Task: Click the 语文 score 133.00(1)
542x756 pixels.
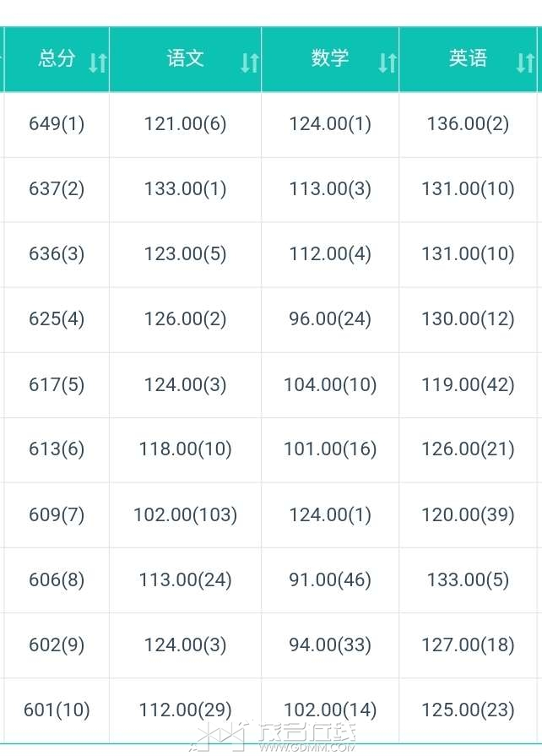Action: coord(186,188)
